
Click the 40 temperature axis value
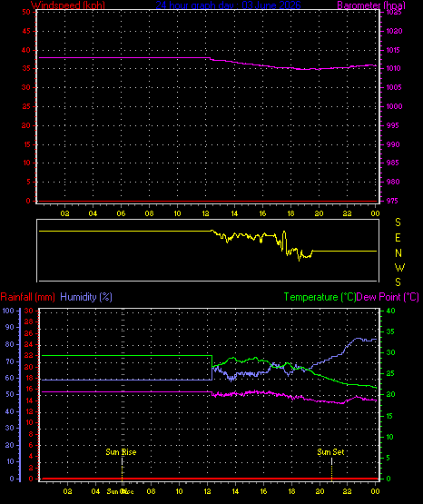click(x=390, y=311)
